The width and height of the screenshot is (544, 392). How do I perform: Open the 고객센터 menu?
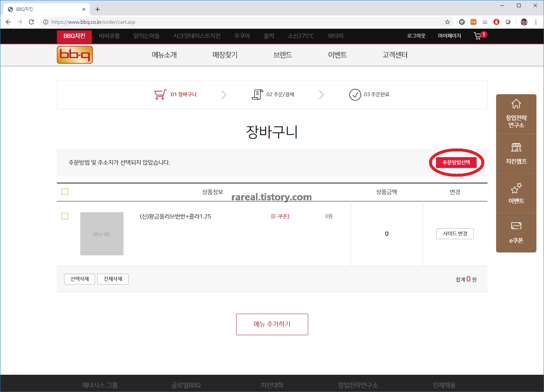click(x=395, y=55)
